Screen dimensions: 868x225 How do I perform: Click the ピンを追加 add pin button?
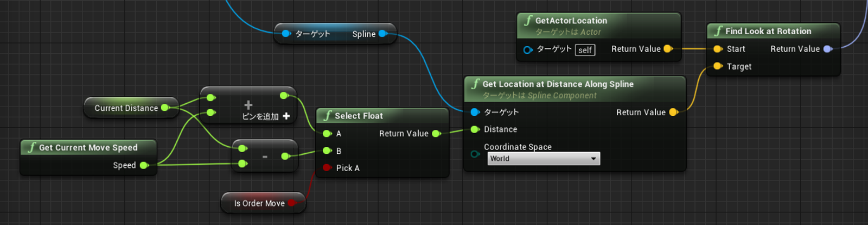click(x=266, y=116)
